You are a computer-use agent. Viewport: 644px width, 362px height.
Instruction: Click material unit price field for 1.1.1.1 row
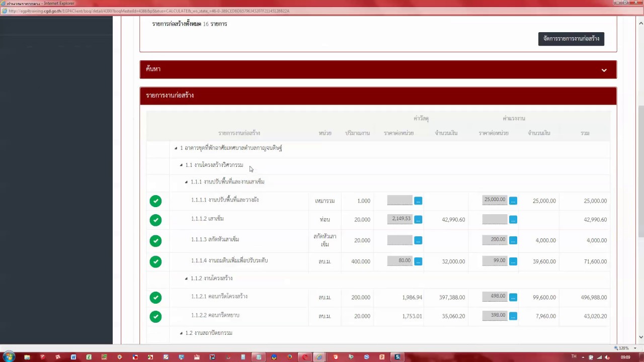pyautogui.click(x=399, y=201)
